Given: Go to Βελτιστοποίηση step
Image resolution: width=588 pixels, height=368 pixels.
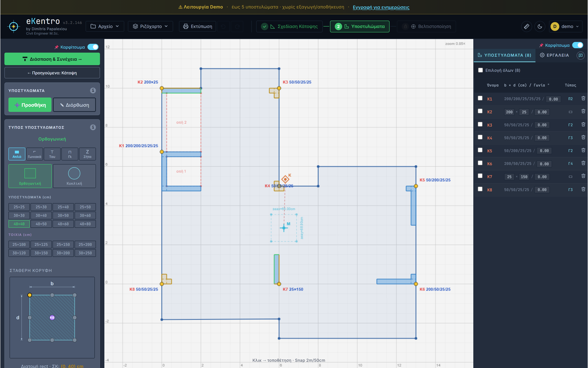Looking at the screenshot, I should tap(427, 26).
